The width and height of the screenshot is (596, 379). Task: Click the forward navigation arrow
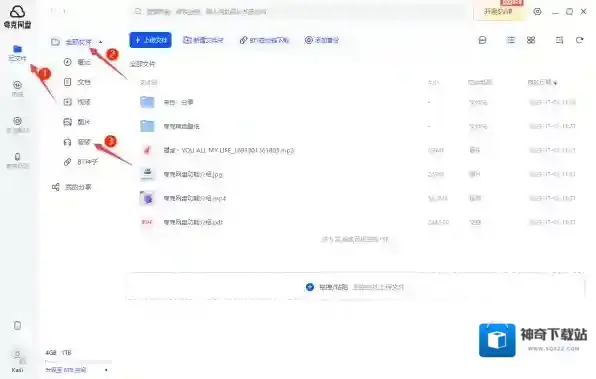[65, 11]
